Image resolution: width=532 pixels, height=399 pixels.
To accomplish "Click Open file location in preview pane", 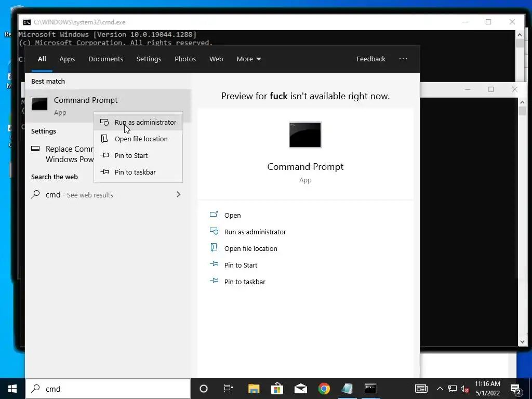I will tap(251, 248).
